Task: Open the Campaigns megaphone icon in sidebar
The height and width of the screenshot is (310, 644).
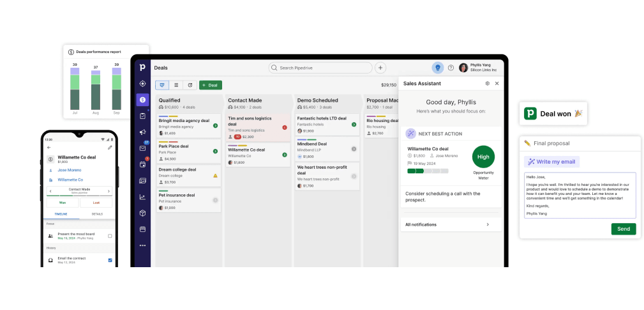Action: pos(142,132)
